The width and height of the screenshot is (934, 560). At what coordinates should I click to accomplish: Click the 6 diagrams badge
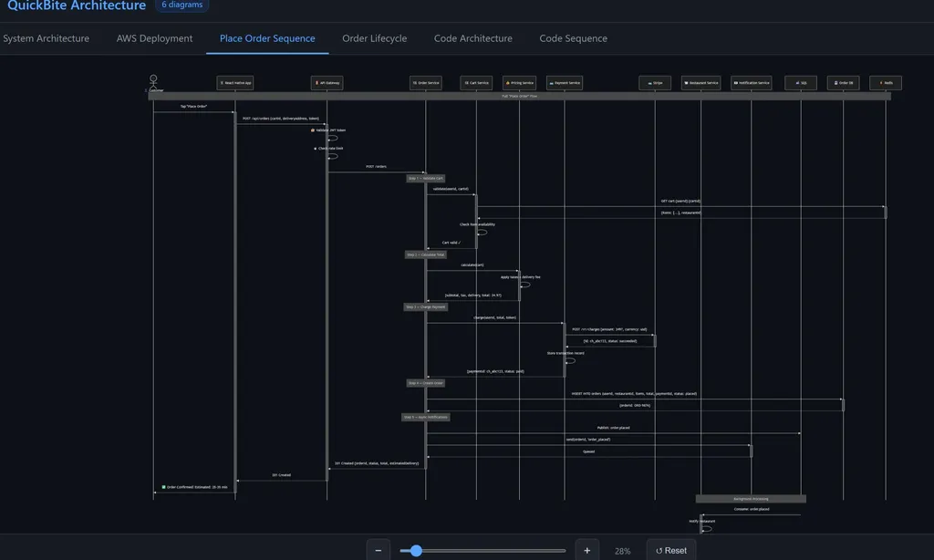[x=182, y=5]
